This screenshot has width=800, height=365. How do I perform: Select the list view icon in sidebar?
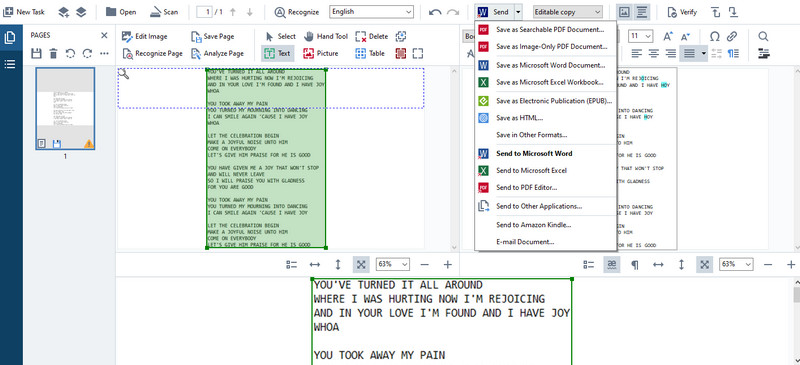pyautogui.click(x=10, y=64)
